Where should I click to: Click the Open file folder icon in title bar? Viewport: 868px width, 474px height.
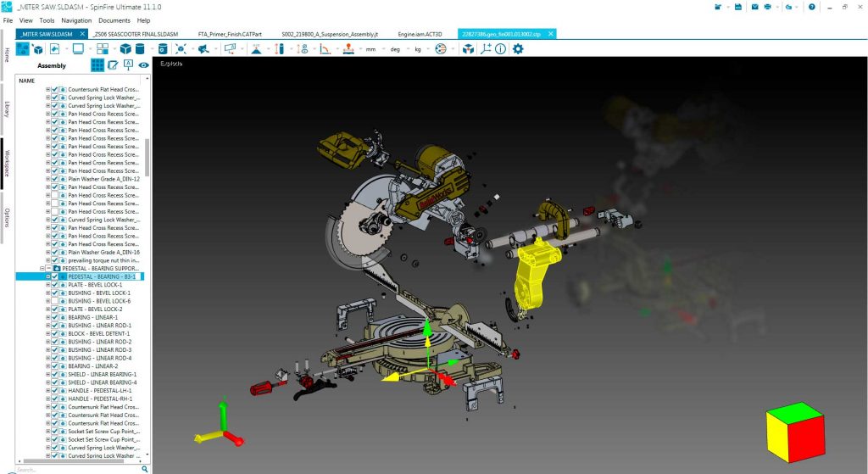tap(718, 7)
